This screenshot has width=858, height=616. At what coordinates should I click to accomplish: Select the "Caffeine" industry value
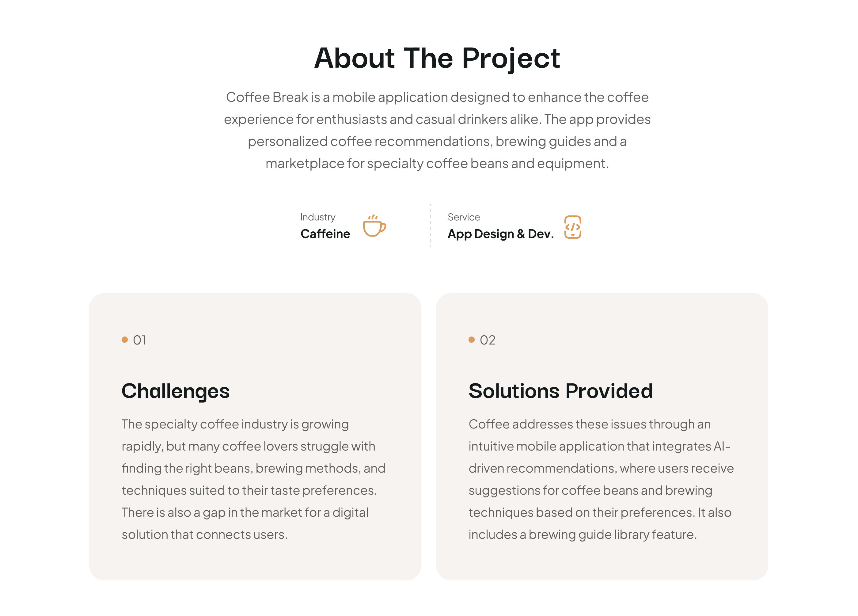325,234
